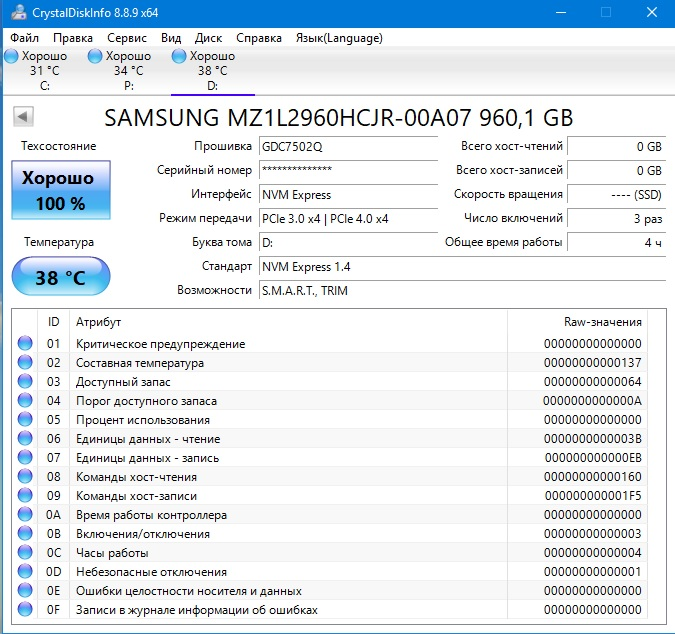Click the SAMSUNG MZ1L2960HCJR-00A07 model title
Viewport: 675px width, 634px height.
pyautogui.click(x=338, y=118)
